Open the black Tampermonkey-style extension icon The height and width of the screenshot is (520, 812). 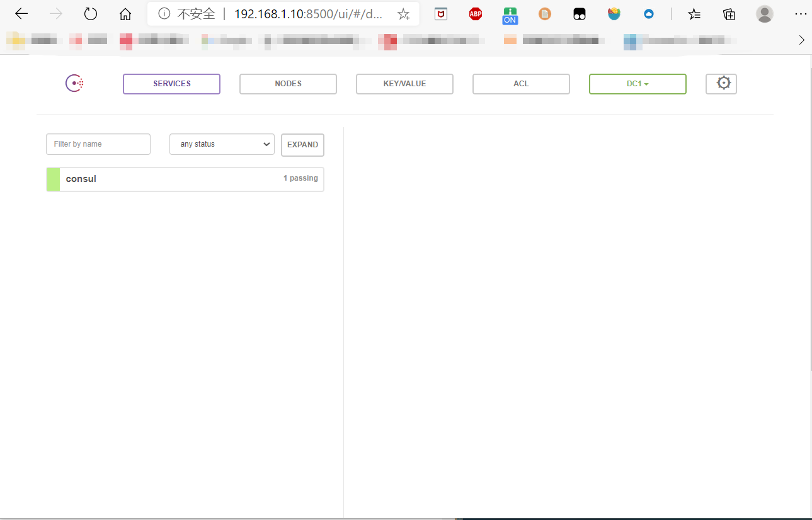click(580, 14)
